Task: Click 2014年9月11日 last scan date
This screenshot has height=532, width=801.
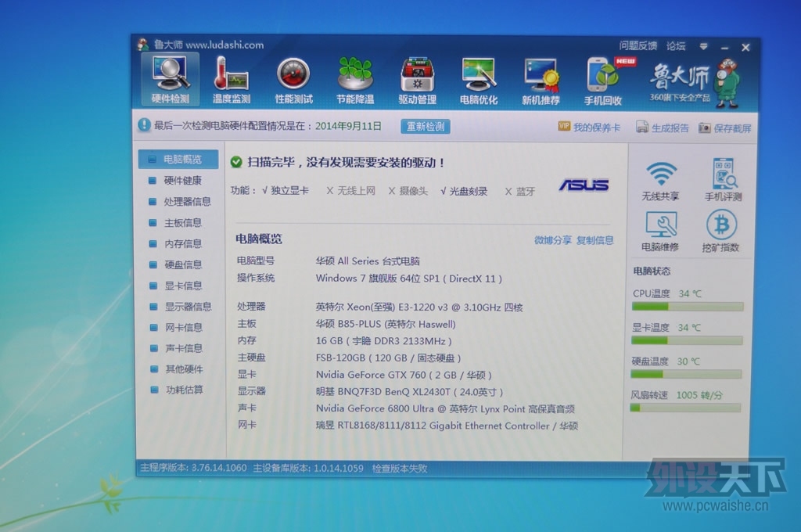Action: 348,126
